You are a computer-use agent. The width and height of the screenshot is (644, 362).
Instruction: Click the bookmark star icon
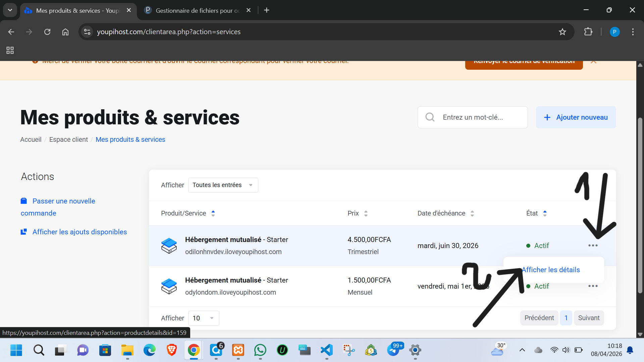[x=562, y=32]
